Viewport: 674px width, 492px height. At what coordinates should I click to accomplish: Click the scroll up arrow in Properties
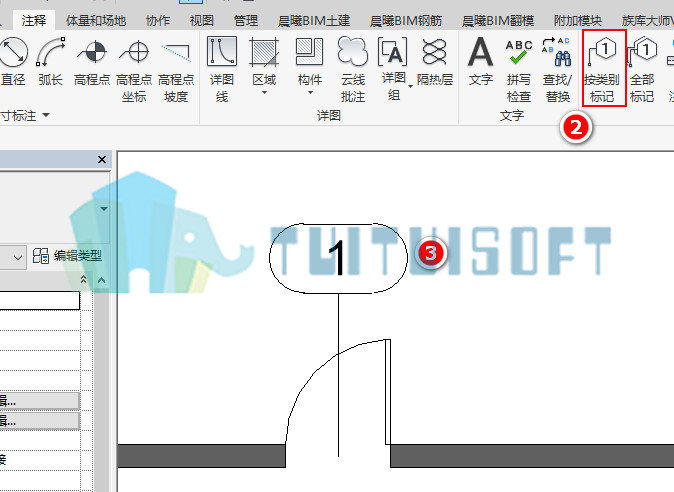101,280
